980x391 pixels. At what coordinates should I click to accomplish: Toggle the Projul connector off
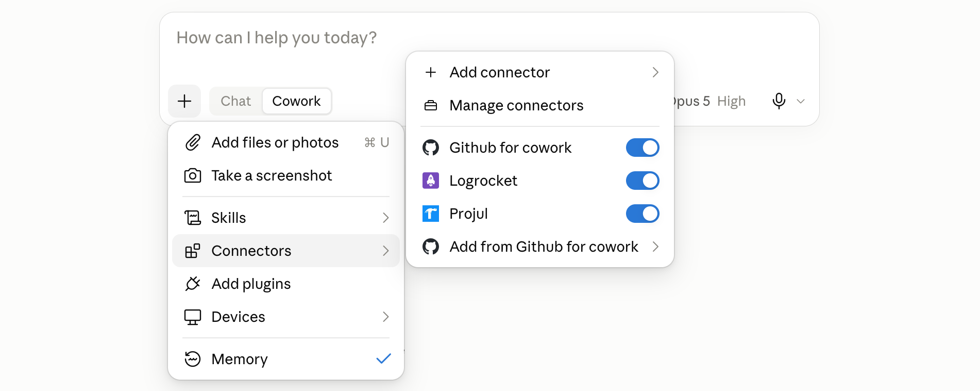(x=643, y=214)
